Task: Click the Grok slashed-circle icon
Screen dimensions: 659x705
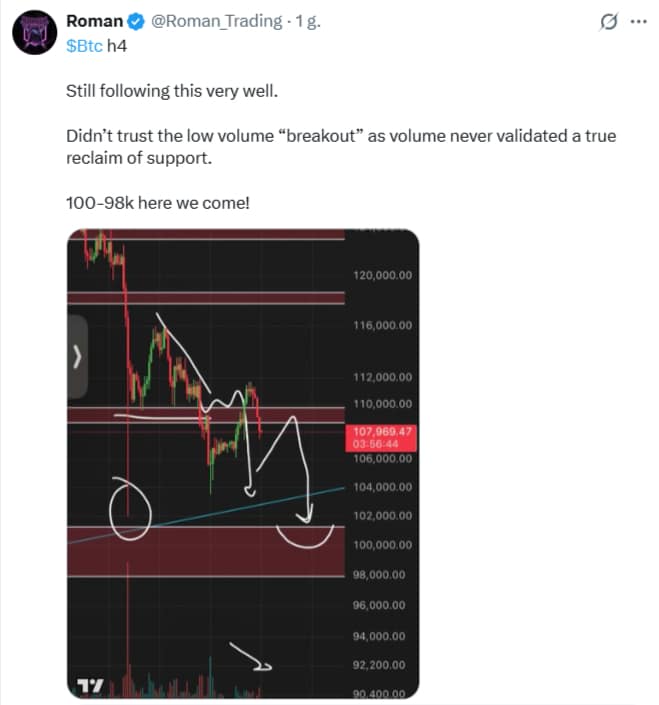Action: [x=606, y=21]
